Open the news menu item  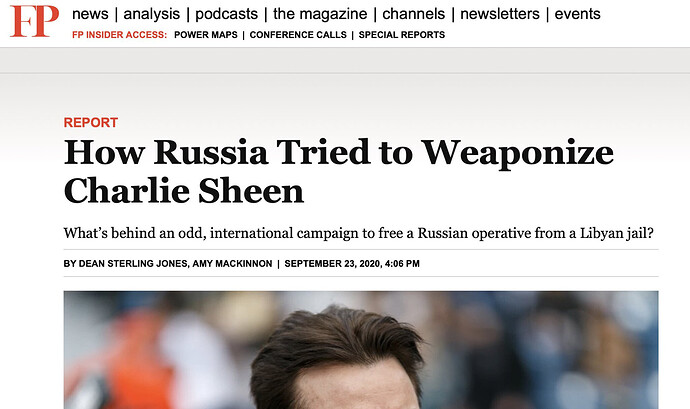click(x=90, y=14)
